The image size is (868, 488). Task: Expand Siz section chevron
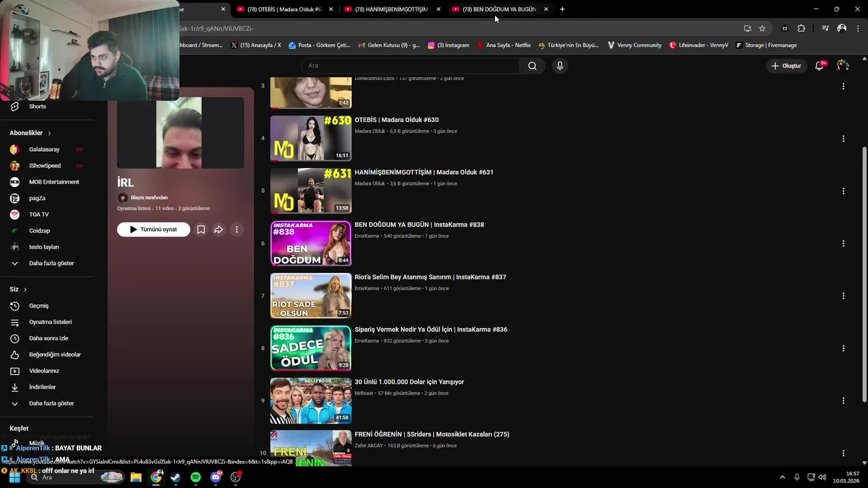pos(25,289)
